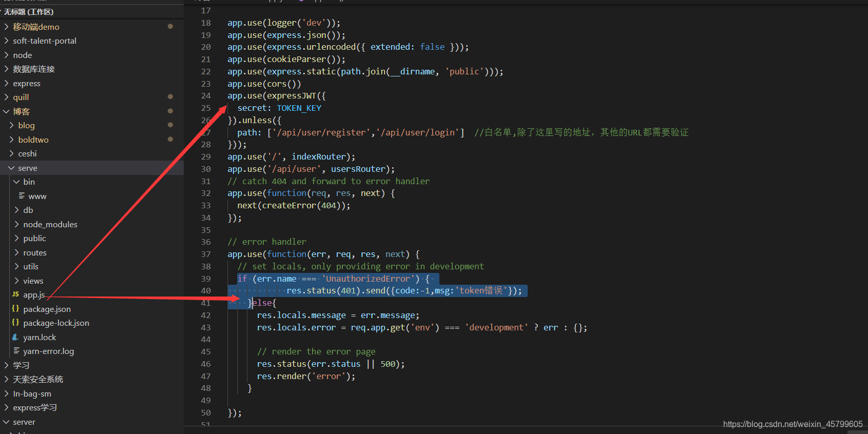The height and width of the screenshot is (434, 868).
Task: Expand the 学习 folder
Action: point(6,365)
